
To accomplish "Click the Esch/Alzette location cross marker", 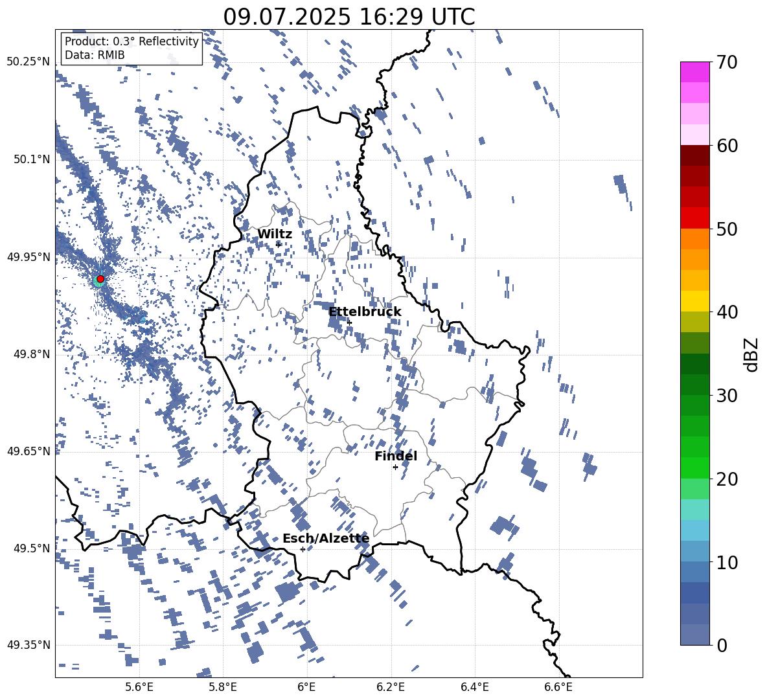I will (x=303, y=549).
